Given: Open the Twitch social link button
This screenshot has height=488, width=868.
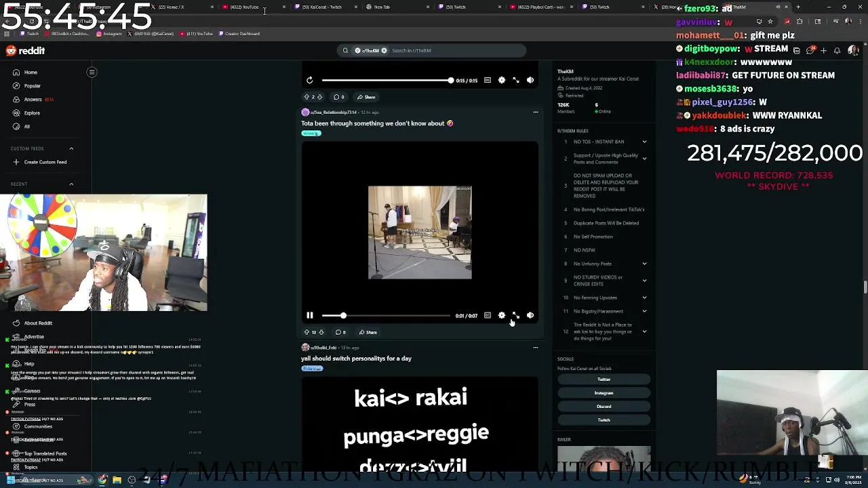Looking at the screenshot, I should [x=604, y=420].
